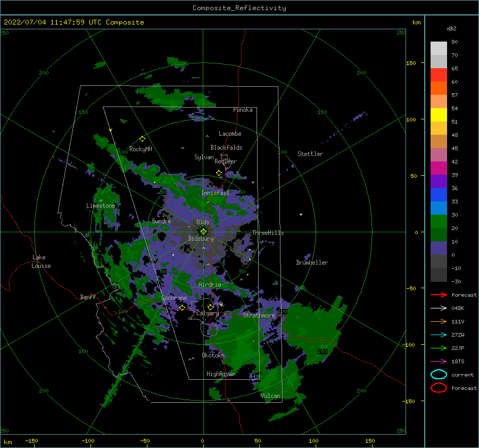This screenshot has height=448, width=479.
Task: Click the 150 tick on right axis
Action: pos(411,63)
